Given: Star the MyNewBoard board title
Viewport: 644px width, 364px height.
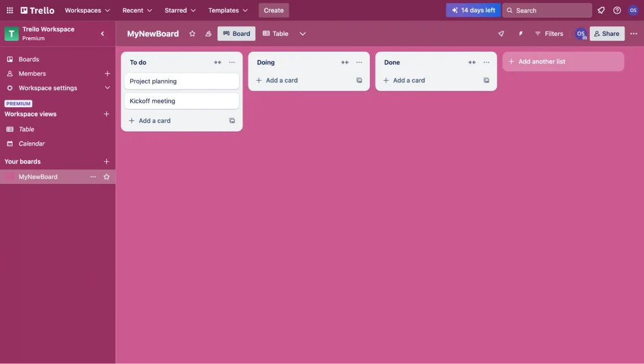Looking at the screenshot, I should (x=192, y=34).
